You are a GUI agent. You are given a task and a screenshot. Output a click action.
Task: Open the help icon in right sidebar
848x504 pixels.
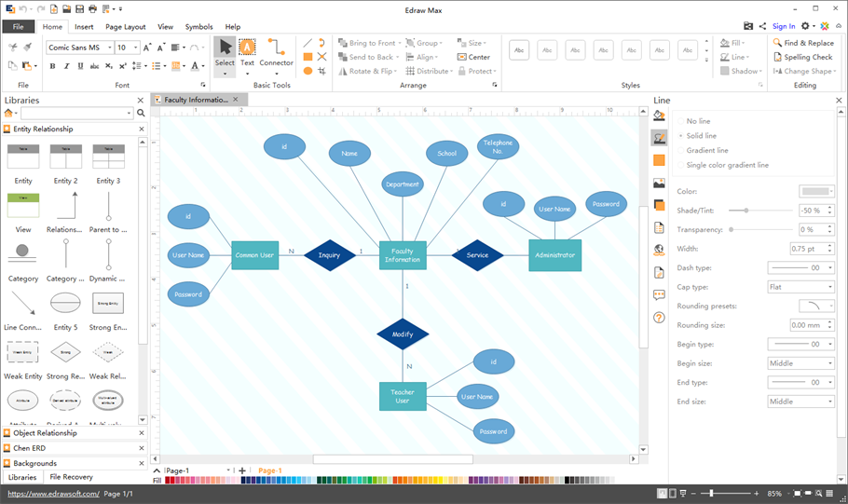point(659,318)
